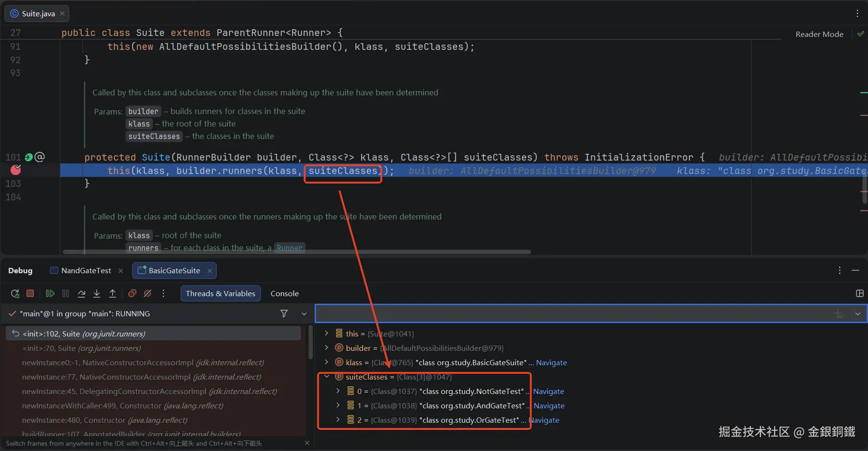Switch to the Suite.java editor tab
This screenshot has height=451, width=868.
[x=37, y=13]
